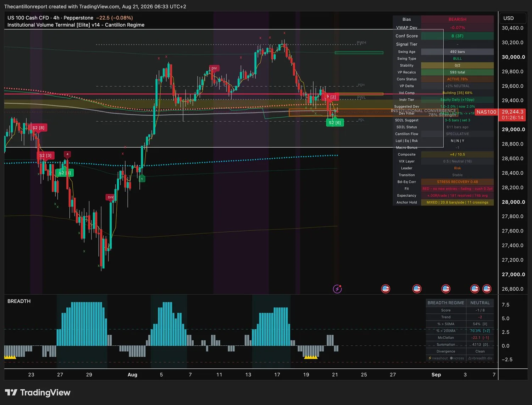Click the purple lightning event icon
Viewport: 532px width, 405px height.
(x=337, y=289)
